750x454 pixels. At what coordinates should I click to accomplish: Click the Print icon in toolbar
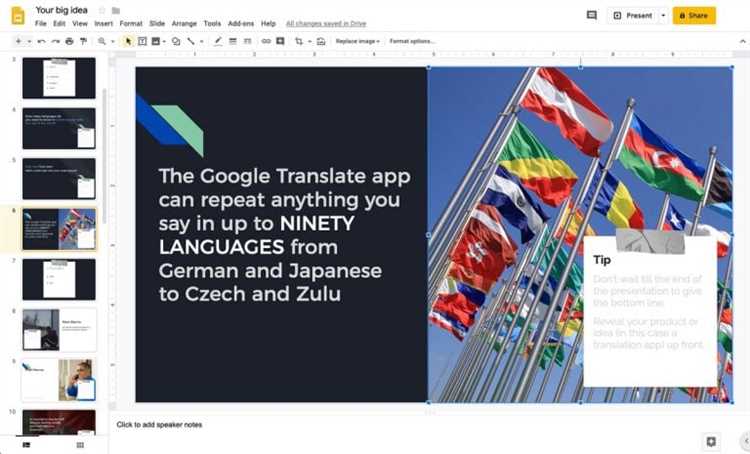point(69,41)
